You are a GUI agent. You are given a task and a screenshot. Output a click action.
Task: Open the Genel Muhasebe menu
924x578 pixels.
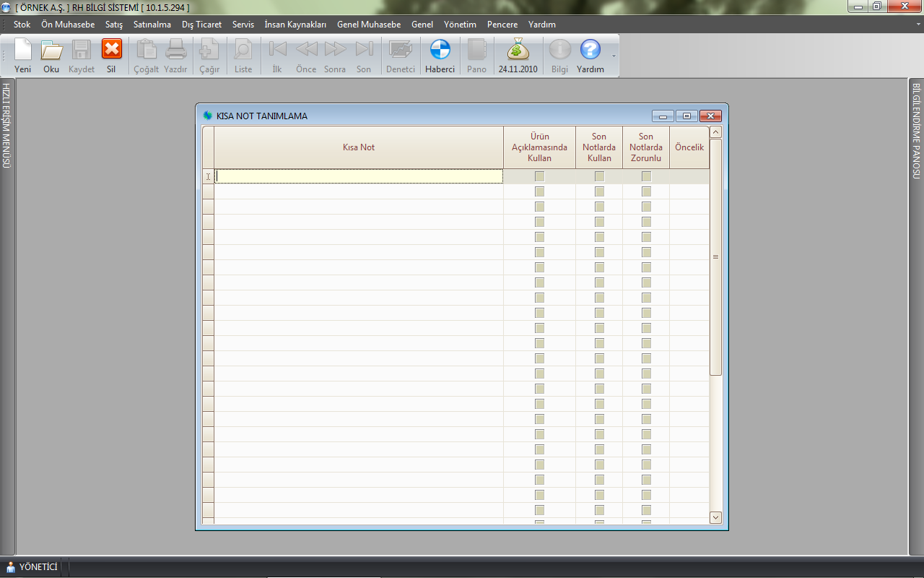[368, 25]
